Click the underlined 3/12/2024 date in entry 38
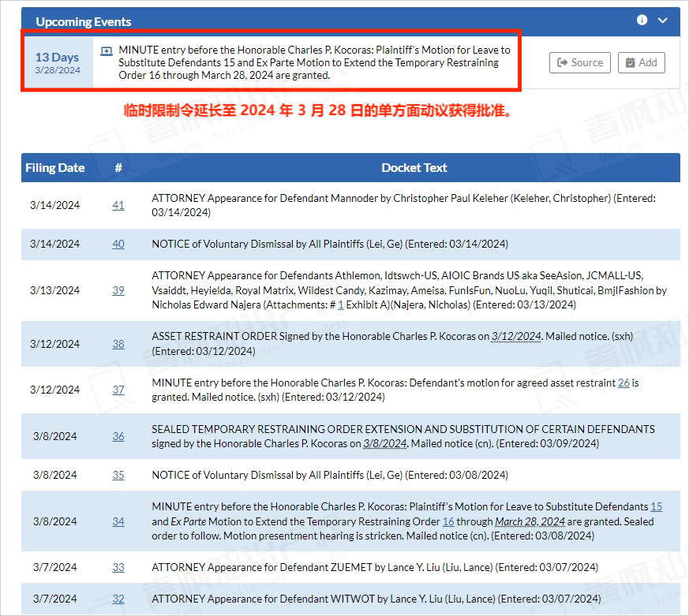The width and height of the screenshot is (689, 616). click(516, 336)
